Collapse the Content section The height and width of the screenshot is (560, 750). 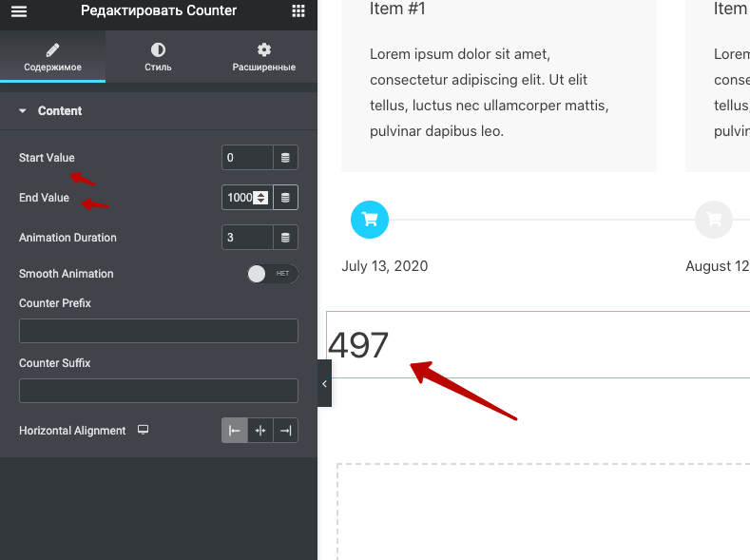[23, 111]
